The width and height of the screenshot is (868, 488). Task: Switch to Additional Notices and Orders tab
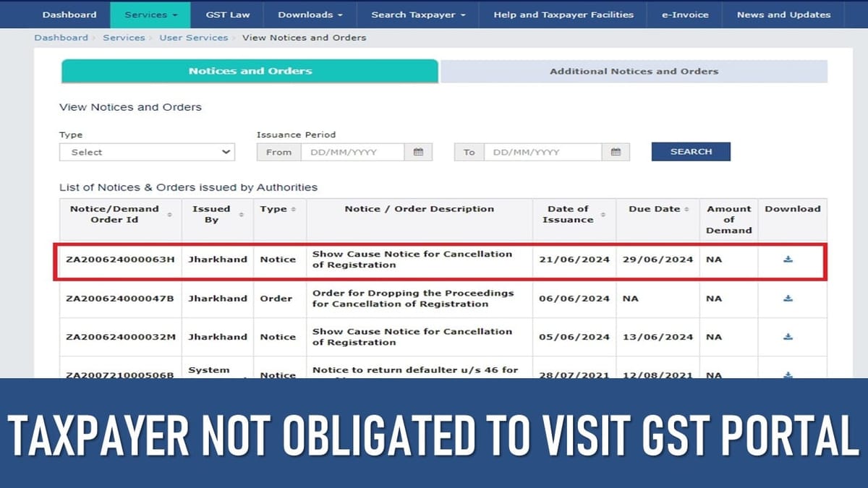(633, 71)
